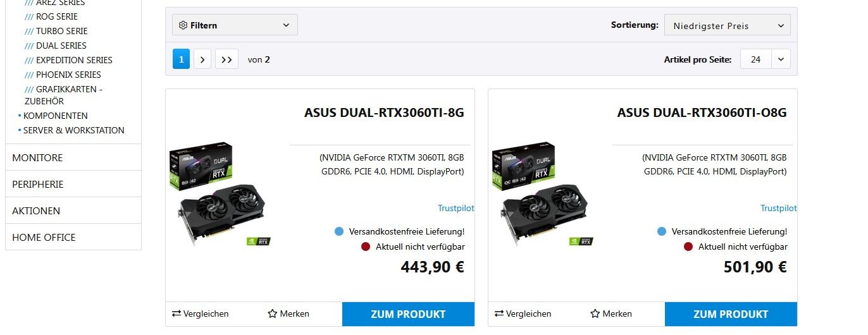This screenshot has width=868, height=335.
Task: Open HOME OFFICE category in sidebar
Action: coord(73,237)
